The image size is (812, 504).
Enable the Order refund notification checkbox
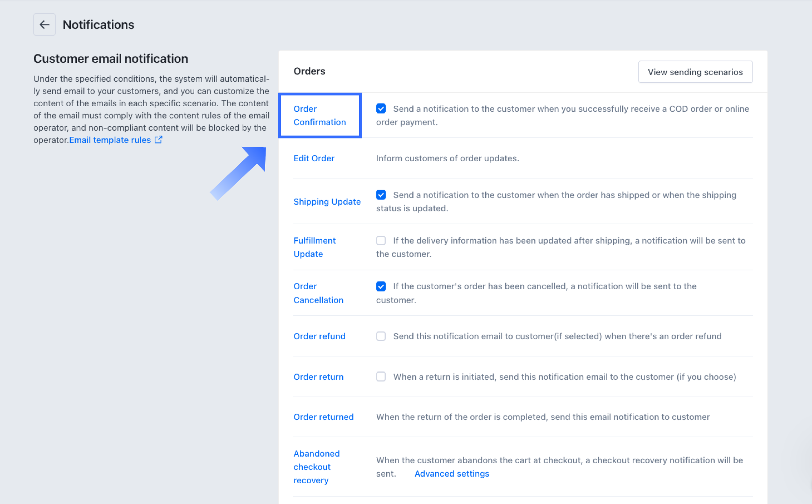coord(381,336)
